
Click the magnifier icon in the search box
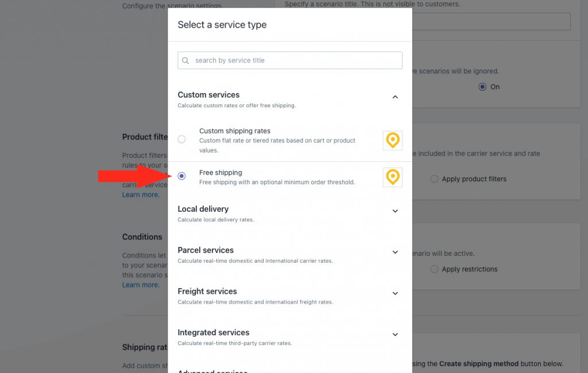click(x=185, y=60)
